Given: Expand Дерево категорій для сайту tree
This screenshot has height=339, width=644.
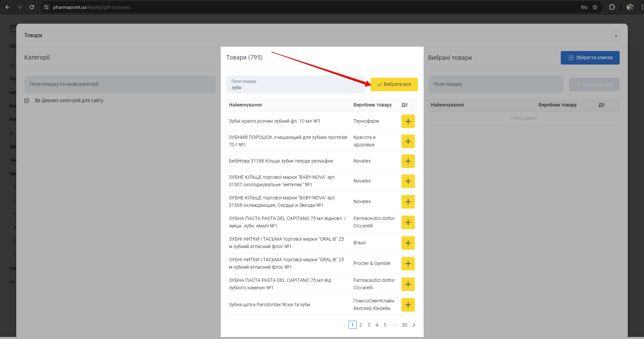Looking at the screenshot, I should tap(27, 101).
